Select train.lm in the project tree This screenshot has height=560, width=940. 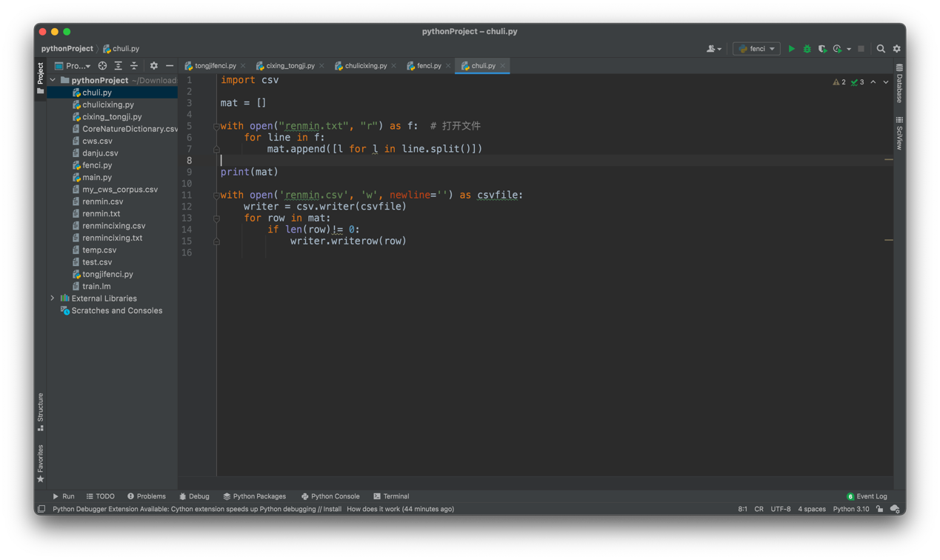(96, 286)
